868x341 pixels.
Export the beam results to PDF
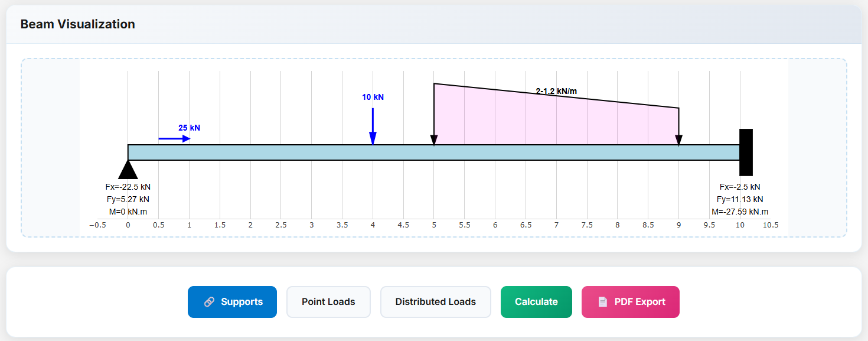[x=630, y=302]
